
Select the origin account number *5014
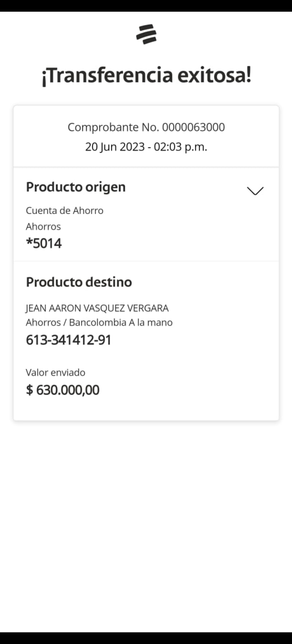tap(44, 243)
